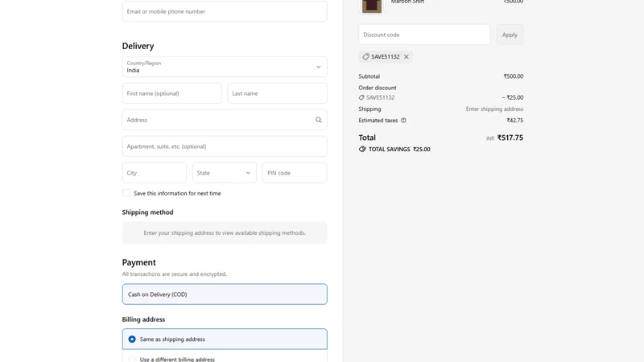
Task: Click the Shipping method heading
Action: point(147,212)
